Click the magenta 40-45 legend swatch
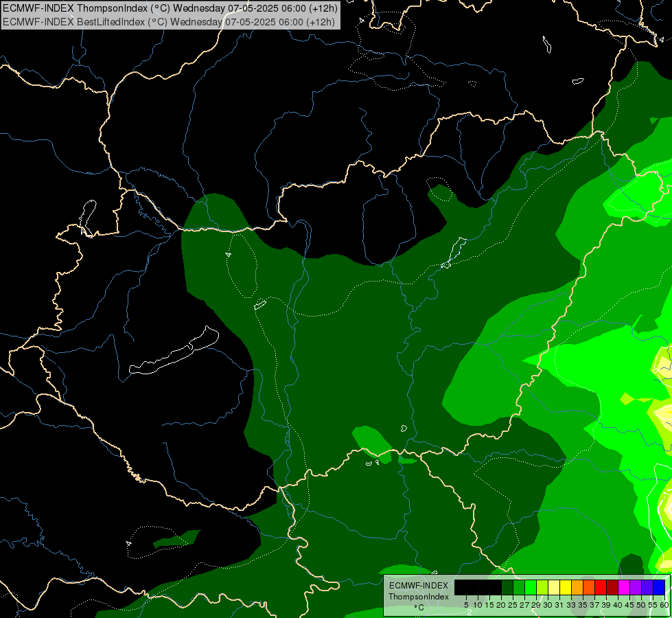672x618 pixels. pos(624,587)
